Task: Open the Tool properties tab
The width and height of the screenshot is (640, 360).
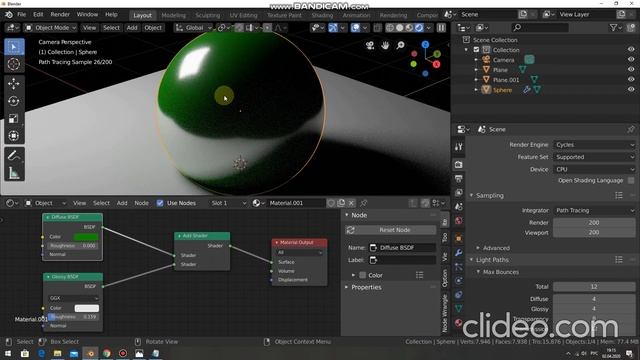Action: (x=458, y=147)
